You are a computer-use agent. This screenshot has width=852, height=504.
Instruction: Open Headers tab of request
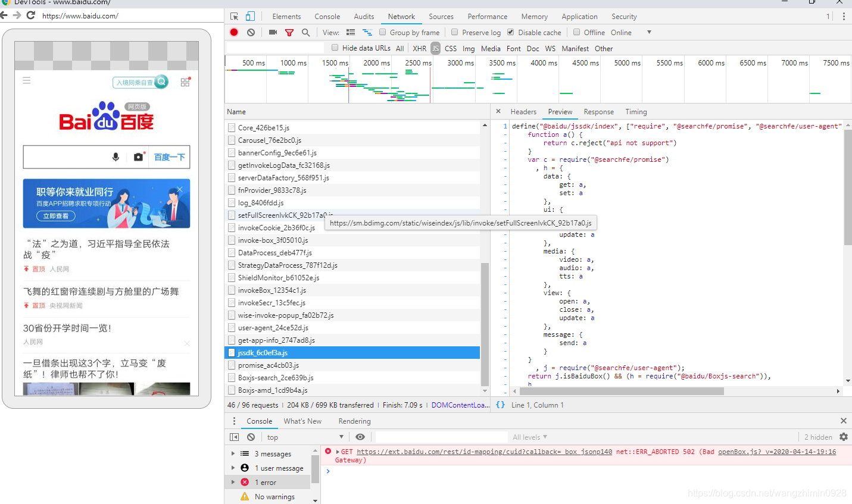click(523, 111)
